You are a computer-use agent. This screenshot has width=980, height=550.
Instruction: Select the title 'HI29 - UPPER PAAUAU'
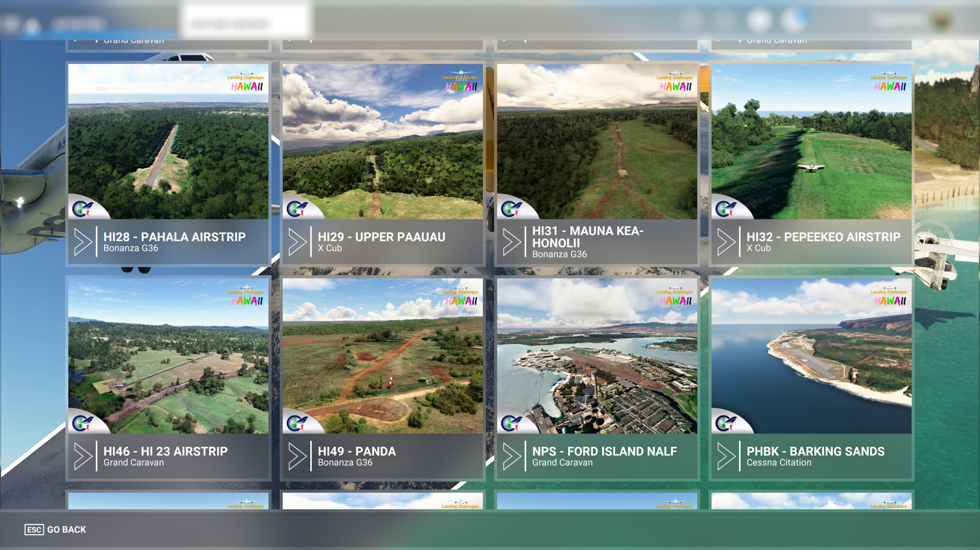point(382,237)
